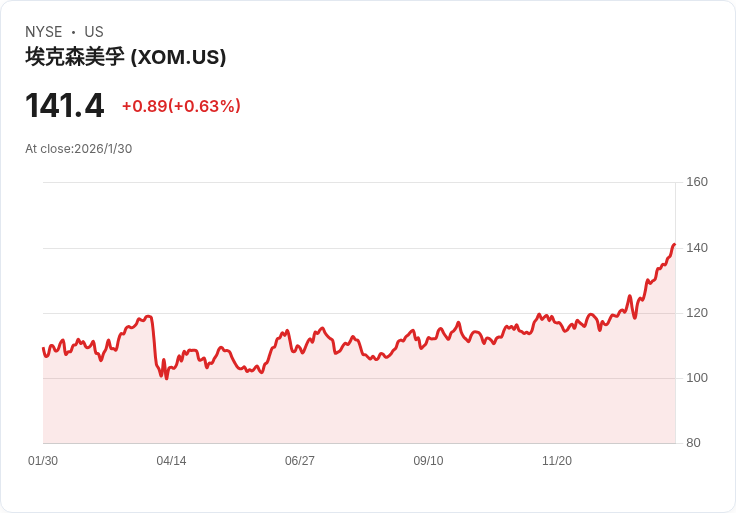Click the lowest dip on the price line
Viewport: 736px width, 513px height.
coord(166,378)
